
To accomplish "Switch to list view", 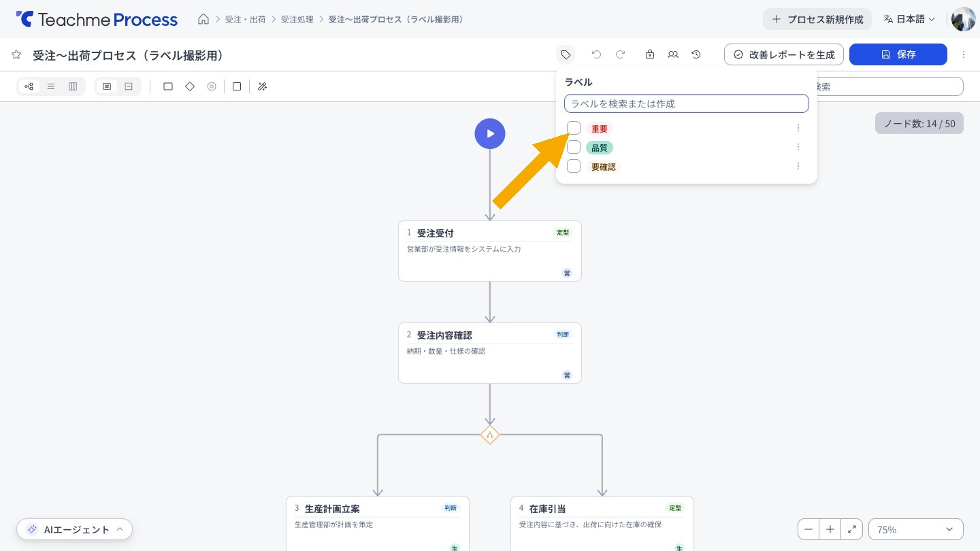I will click(x=51, y=86).
